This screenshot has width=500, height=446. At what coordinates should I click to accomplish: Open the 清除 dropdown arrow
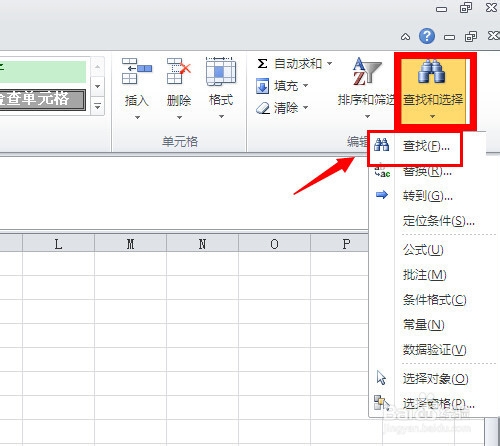[305, 108]
